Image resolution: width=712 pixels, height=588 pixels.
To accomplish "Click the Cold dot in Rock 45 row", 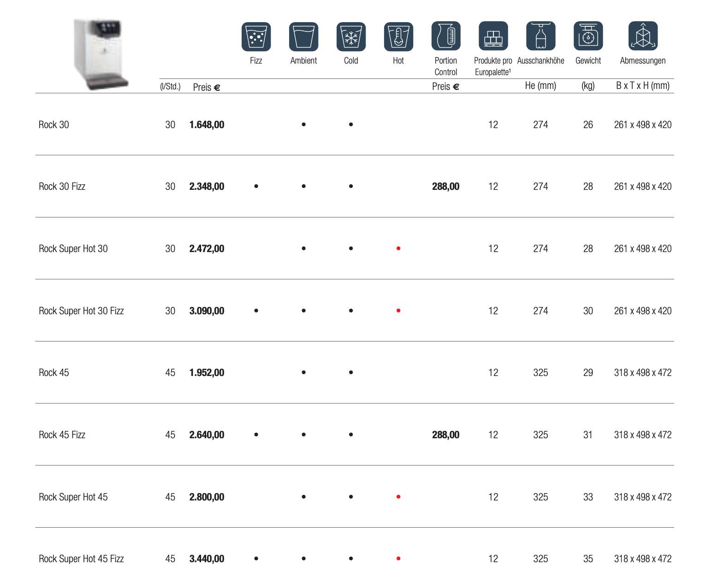I will (x=351, y=372).
